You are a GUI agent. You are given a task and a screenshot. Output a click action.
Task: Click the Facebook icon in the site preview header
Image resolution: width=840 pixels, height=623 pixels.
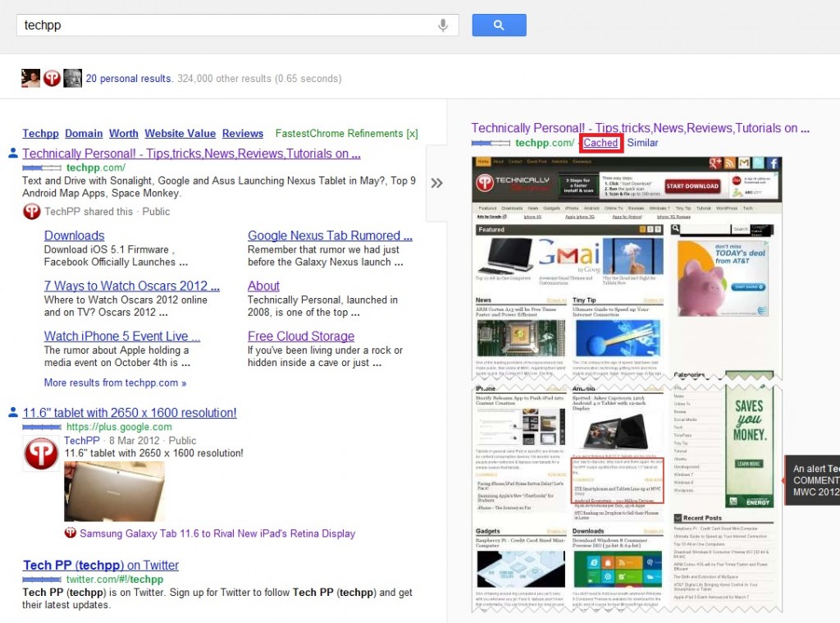(773, 163)
